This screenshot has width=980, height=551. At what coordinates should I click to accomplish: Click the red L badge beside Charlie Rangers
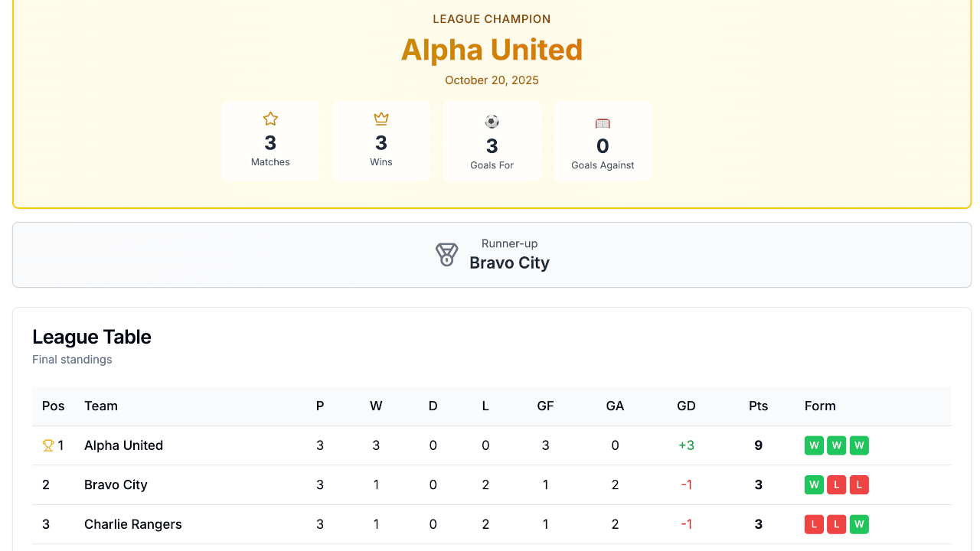(814, 524)
